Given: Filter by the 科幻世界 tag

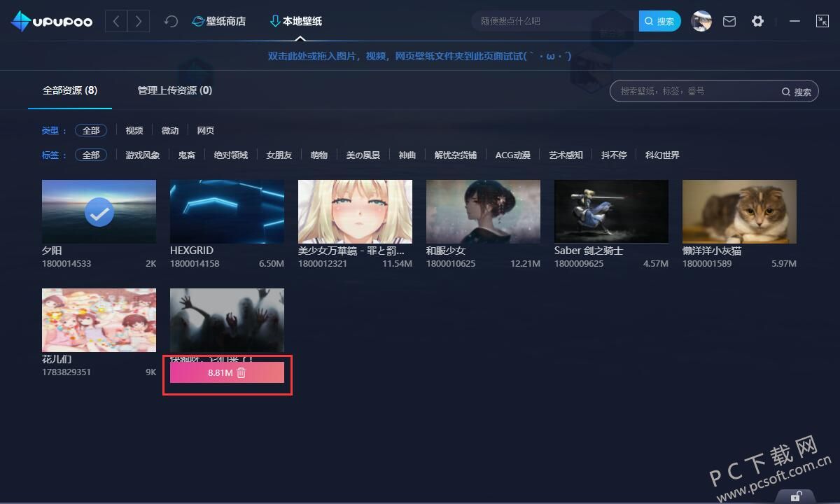Looking at the screenshot, I should (662, 155).
